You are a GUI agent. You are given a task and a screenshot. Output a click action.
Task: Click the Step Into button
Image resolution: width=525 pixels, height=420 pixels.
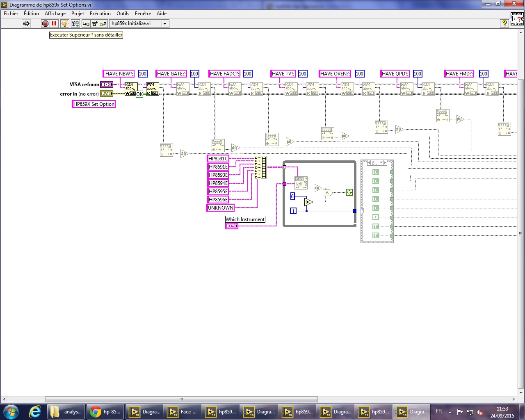click(86, 24)
